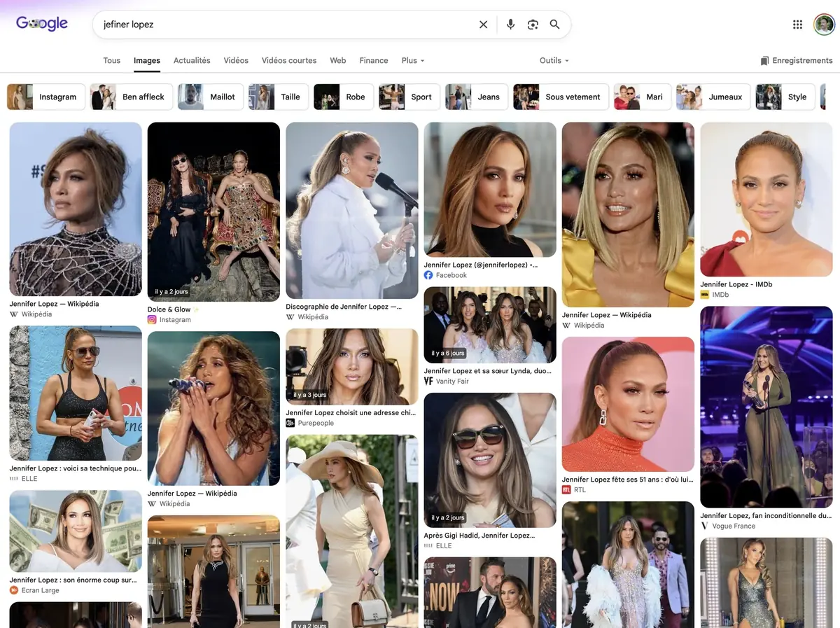
Task: Click the Vanity Fair VF source icon
Action: [x=428, y=382]
